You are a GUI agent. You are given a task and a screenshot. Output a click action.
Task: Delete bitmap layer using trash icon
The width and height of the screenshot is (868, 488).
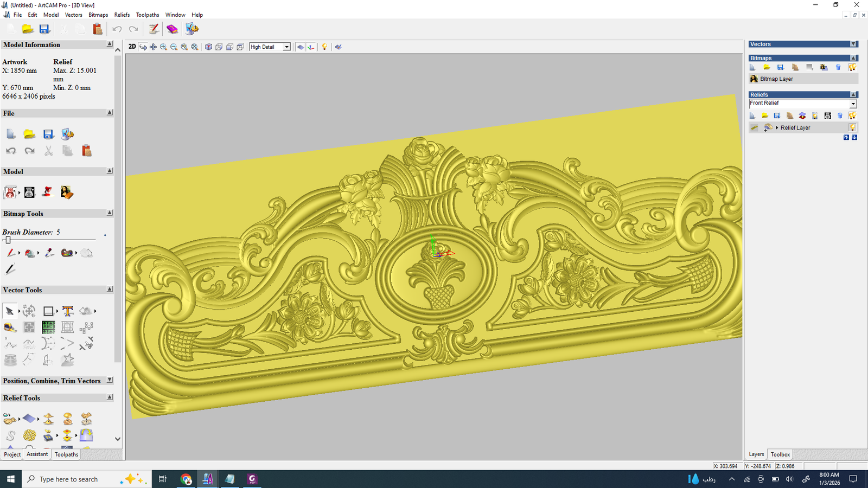[838, 67]
